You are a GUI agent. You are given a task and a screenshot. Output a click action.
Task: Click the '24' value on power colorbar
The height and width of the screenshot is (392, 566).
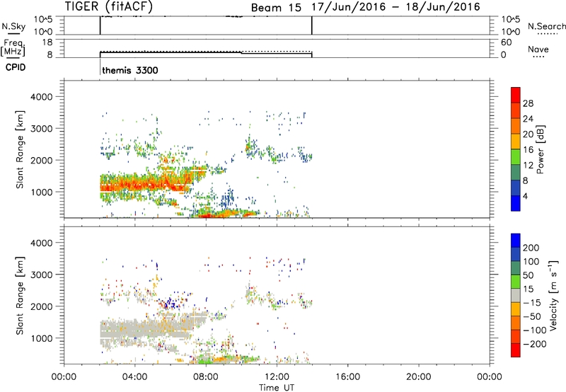(x=528, y=119)
